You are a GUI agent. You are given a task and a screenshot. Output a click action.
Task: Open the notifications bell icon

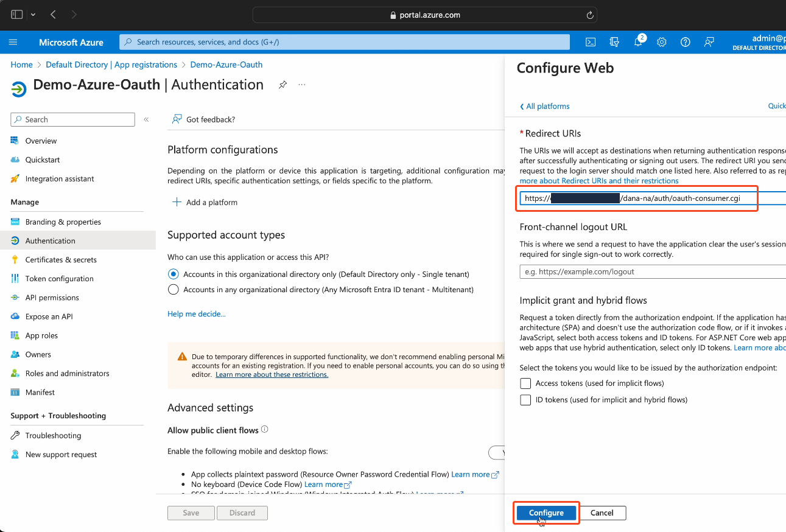pos(638,42)
